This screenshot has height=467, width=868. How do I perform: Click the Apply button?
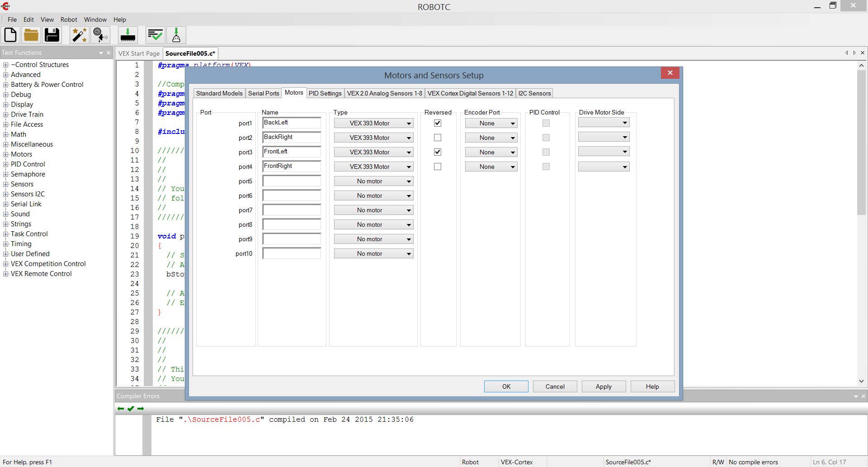pos(604,386)
